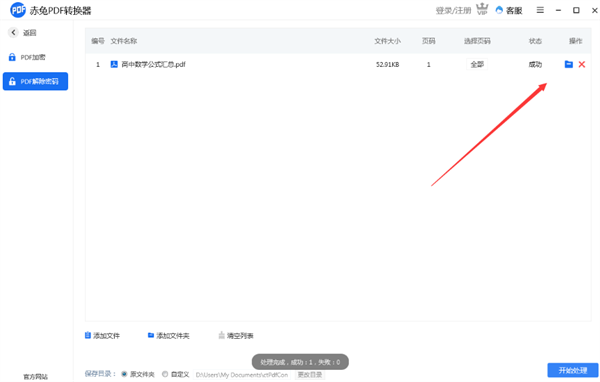Viewport: 600px width, 382px height.
Task: Click 更改目录 to change directory
Action: (x=310, y=374)
